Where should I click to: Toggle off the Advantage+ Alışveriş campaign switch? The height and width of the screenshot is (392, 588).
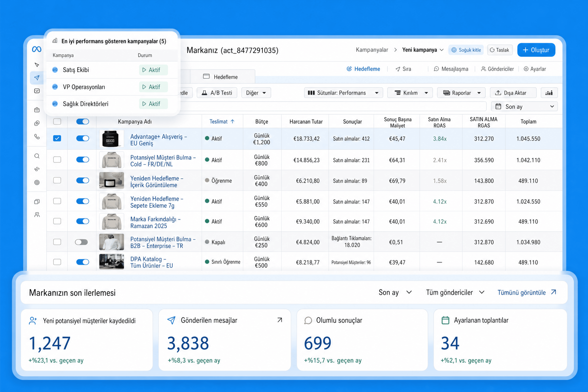point(82,138)
